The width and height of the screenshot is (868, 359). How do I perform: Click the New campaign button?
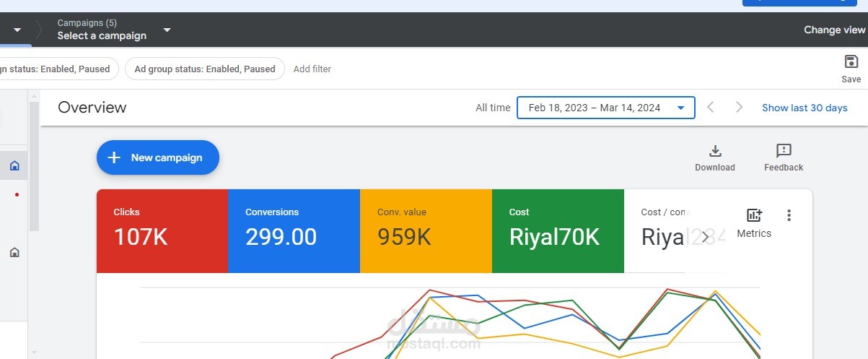tap(158, 157)
